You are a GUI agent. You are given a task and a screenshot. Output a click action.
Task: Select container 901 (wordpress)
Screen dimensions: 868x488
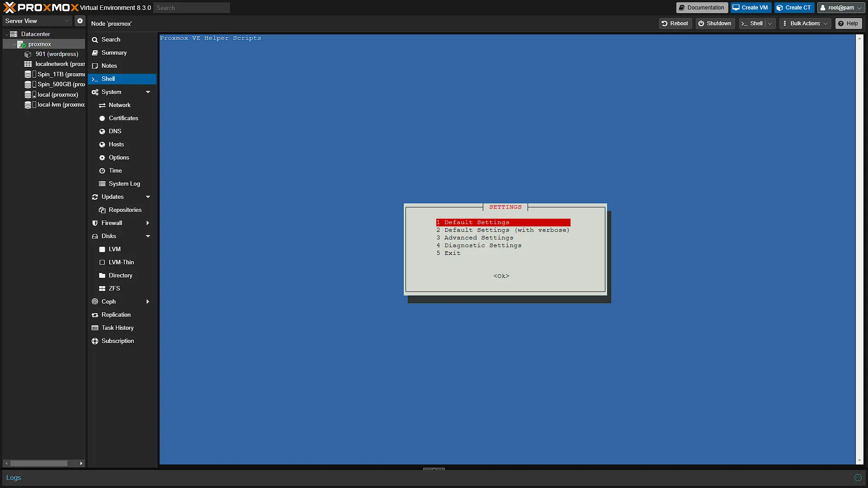[57, 54]
